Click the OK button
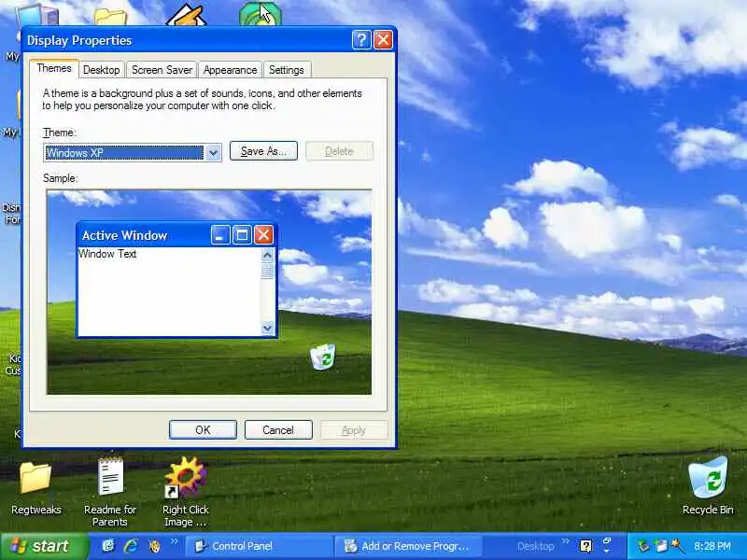Screen dimensions: 747x560 [203, 430]
